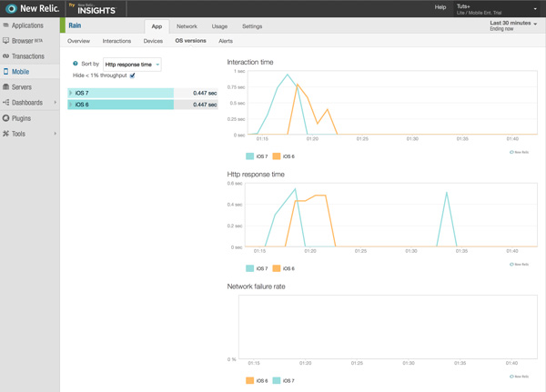Open Plugins in the sidebar

(21, 118)
